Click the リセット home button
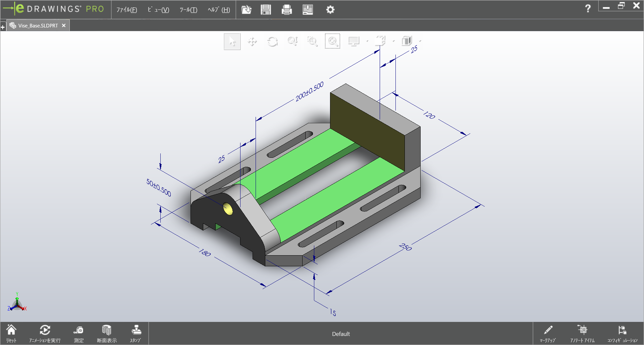The image size is (644, 345). 11,333
